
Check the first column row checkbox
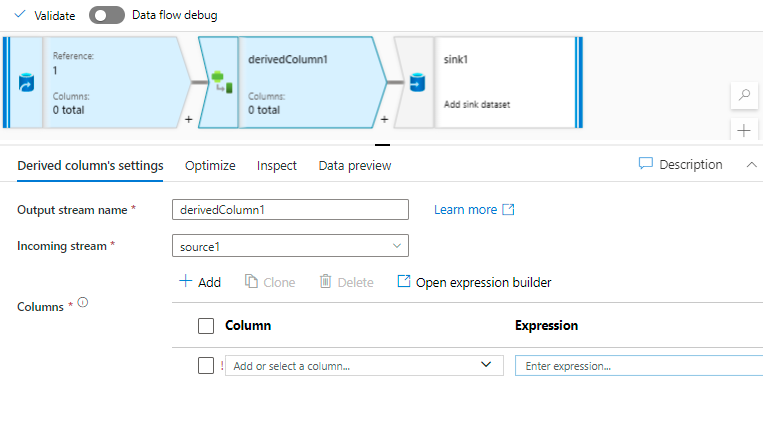pos(206,366)
